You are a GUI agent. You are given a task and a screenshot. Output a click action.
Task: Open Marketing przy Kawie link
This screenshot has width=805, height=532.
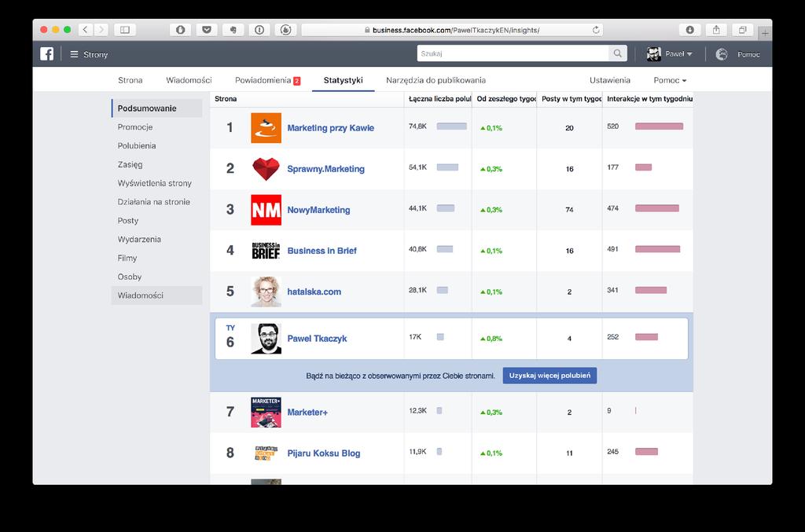(x=331, y=128)
